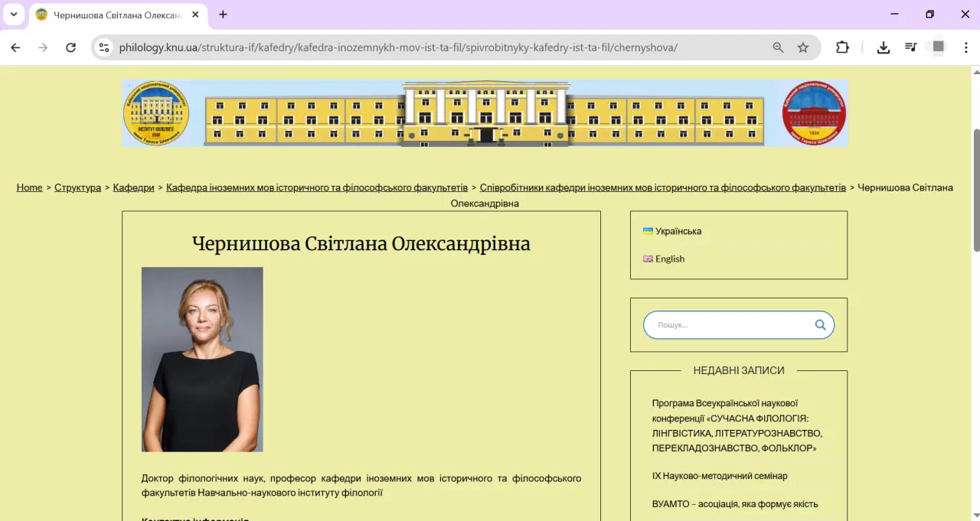Select the Чернишова Світлана tab
The width and height of the screenshot is (980, 521).
(115, 15)
